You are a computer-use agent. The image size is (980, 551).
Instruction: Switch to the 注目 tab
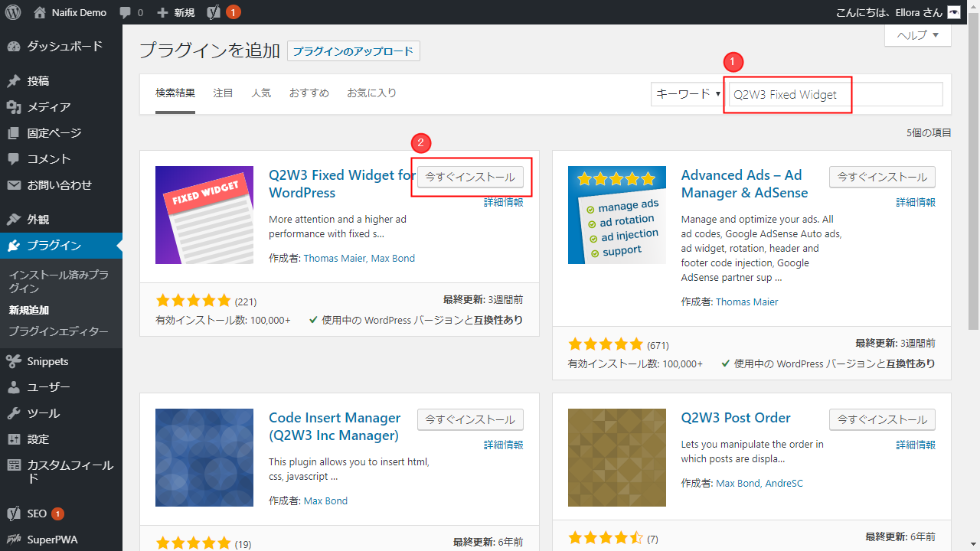point(223,93)
